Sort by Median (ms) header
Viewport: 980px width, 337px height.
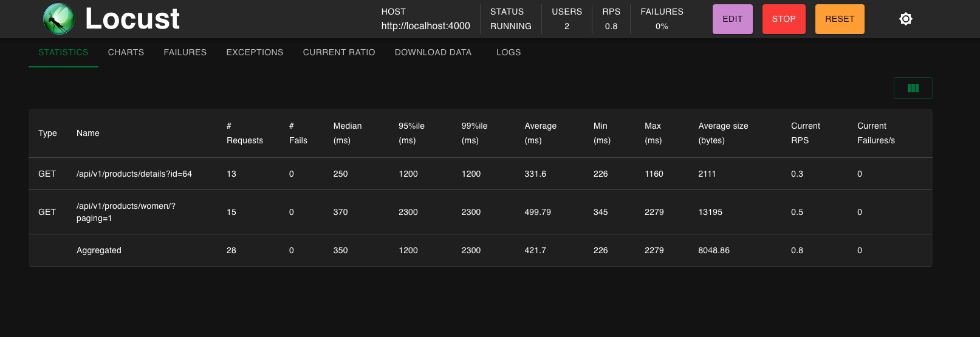coord(348,133)
